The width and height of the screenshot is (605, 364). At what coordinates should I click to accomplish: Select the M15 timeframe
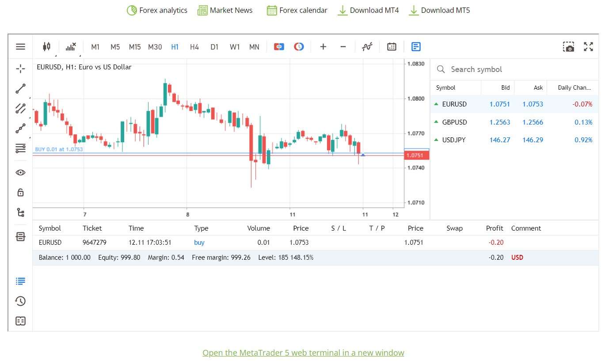[135, 47]
